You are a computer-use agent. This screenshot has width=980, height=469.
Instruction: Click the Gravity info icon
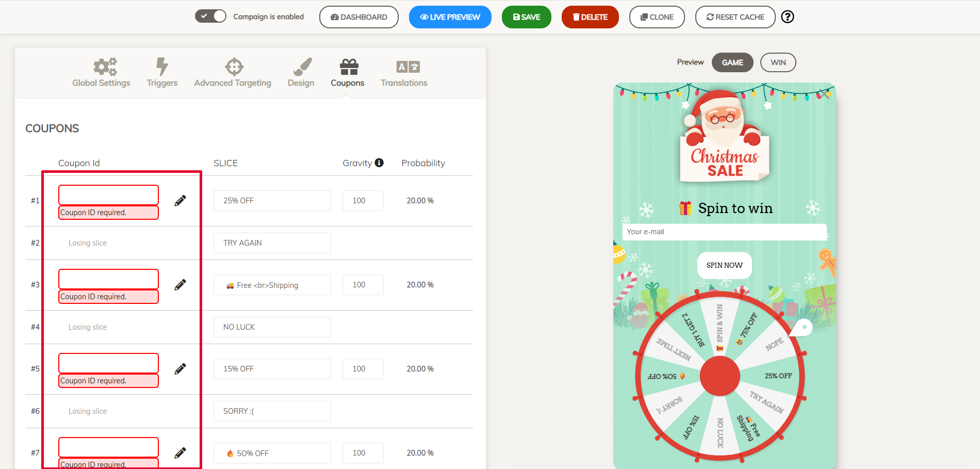click(379, 163)
